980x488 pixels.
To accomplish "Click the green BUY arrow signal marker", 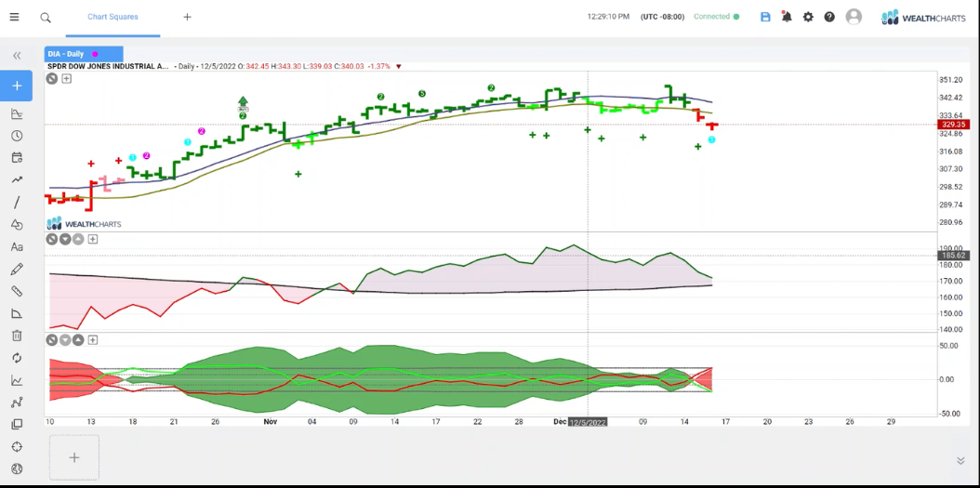I will [243, 104].
